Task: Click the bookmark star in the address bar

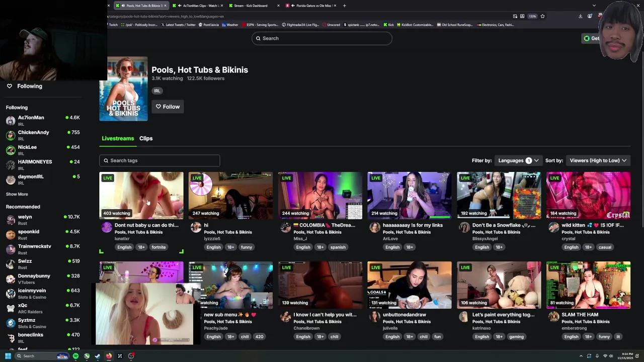Action: coord(542,16)
